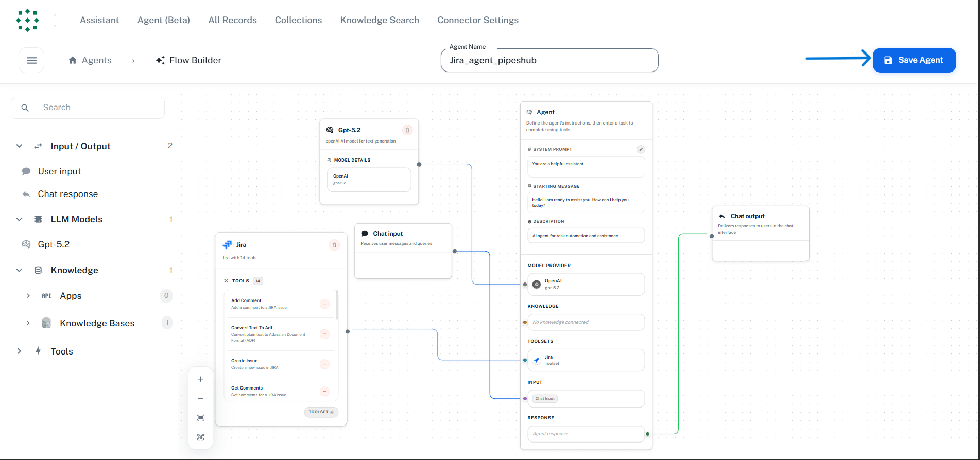Image resolution: width=980 pixels, height=460 pixels.
Task: Click the Jira tools list scrollbar
Action: pyautogui.click(x=337, y=305)
